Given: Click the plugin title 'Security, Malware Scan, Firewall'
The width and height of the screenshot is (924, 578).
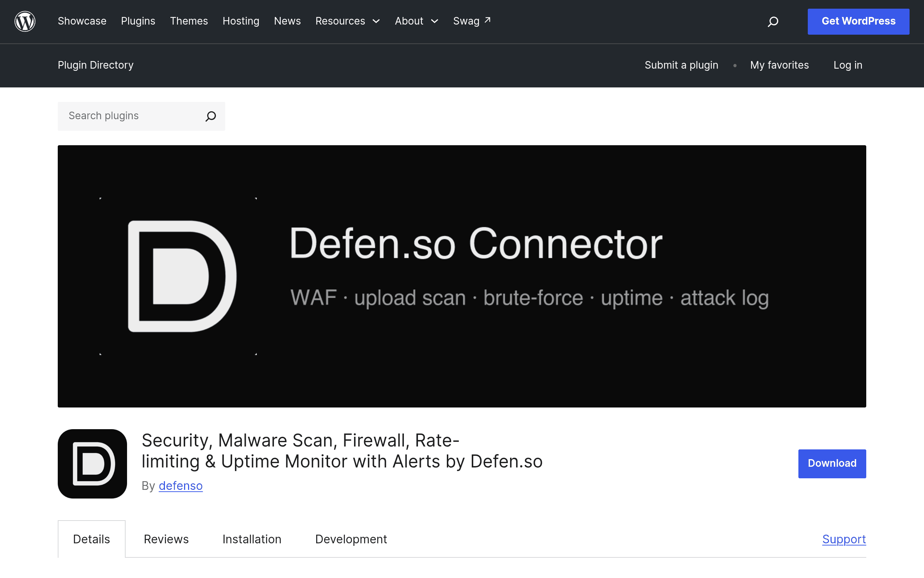Looking at the screenshot, I should click(x=342, y=451).
